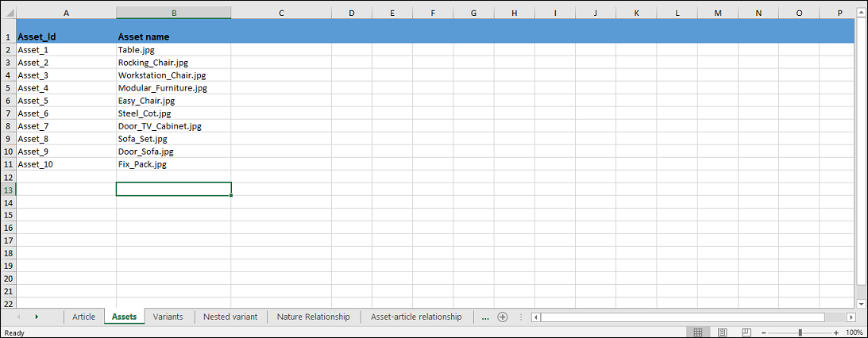Select cell containing Asset_2
The image size is (868, 338).
[67, 63]
